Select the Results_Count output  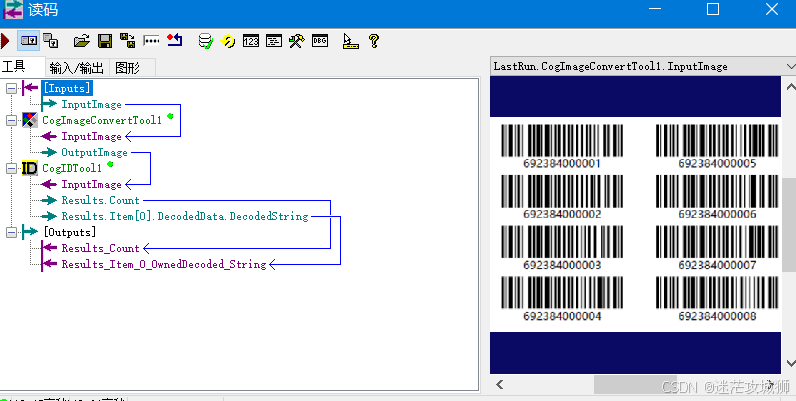pos(101,248)
